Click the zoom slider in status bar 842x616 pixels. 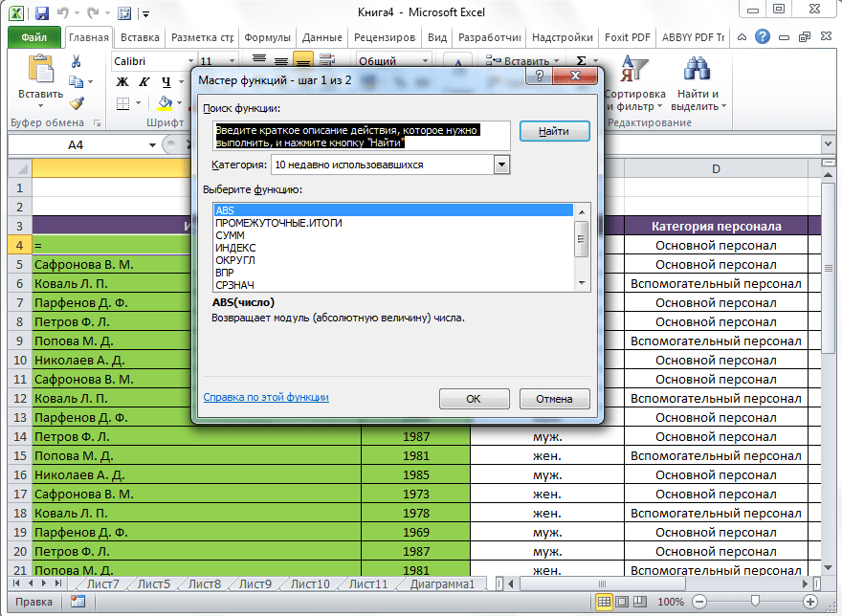point(755,602)
